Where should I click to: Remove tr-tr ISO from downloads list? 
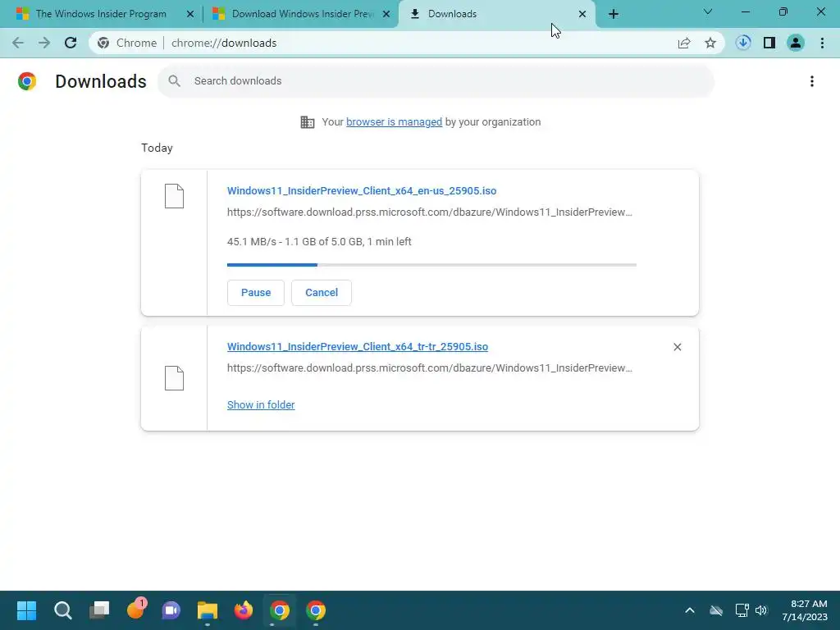click(x=677, y=347)
